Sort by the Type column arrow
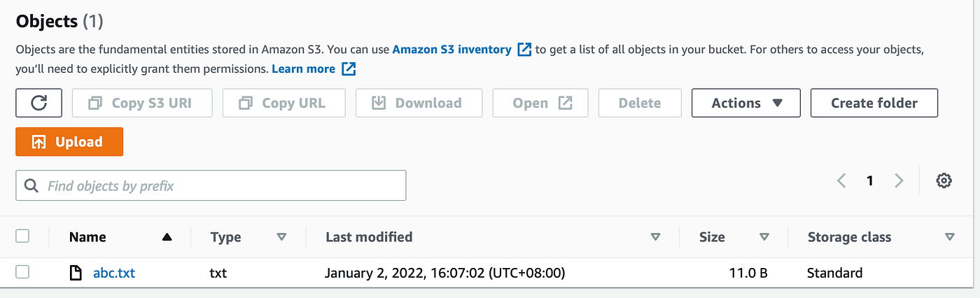 click(x=281, y=237)
